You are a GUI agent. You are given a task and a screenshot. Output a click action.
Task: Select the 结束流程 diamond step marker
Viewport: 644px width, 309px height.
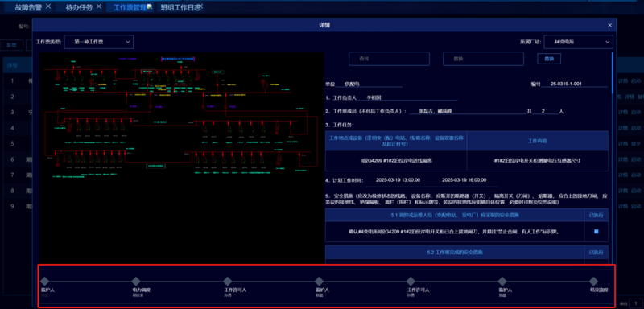pyautogui.click(x=593, y=282)
